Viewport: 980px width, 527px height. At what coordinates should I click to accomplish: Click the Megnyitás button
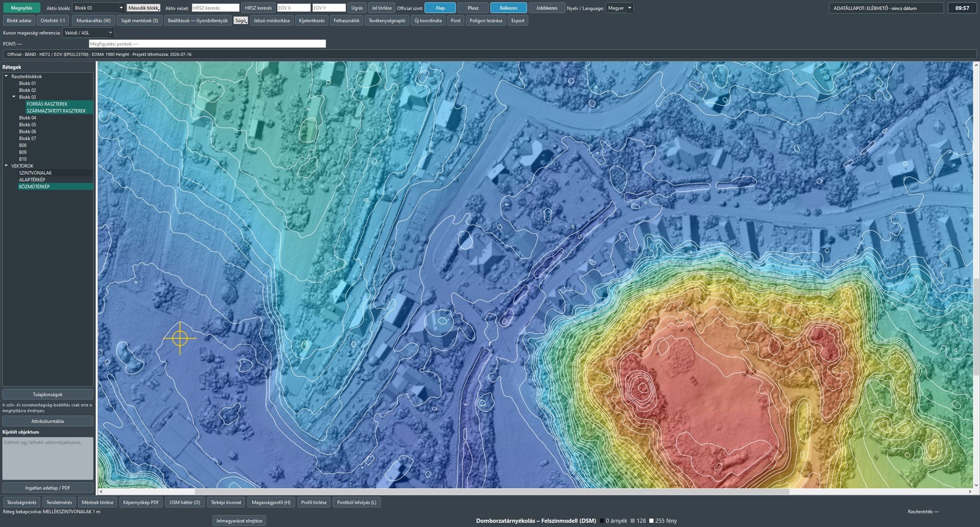point(21,8)
